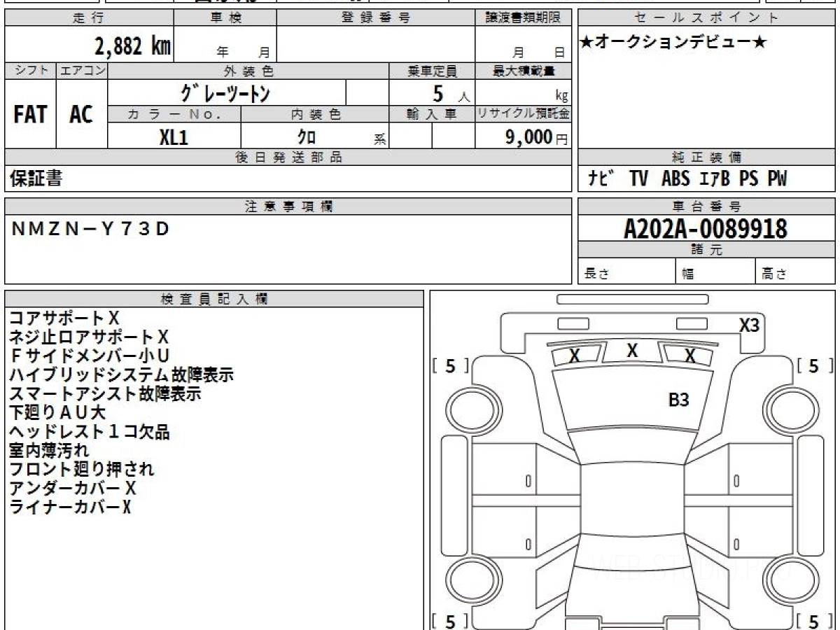Screen dimensions: 840x630
Task: Click the 年 月 text in the 車検 cell
Action: pyautogui.click(x=243, y=52)
